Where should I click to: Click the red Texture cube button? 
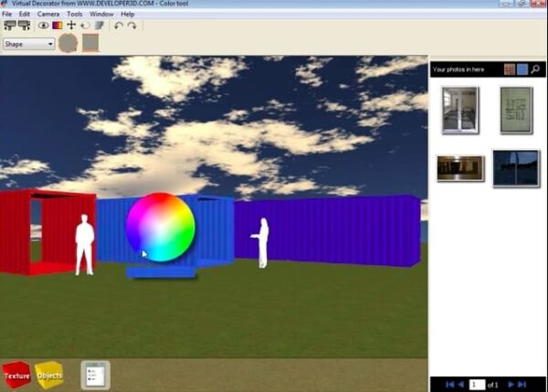16,376
